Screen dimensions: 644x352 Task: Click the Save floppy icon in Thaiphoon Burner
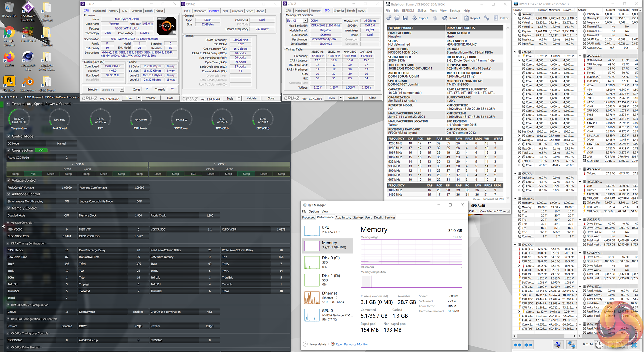coord(405,18)
